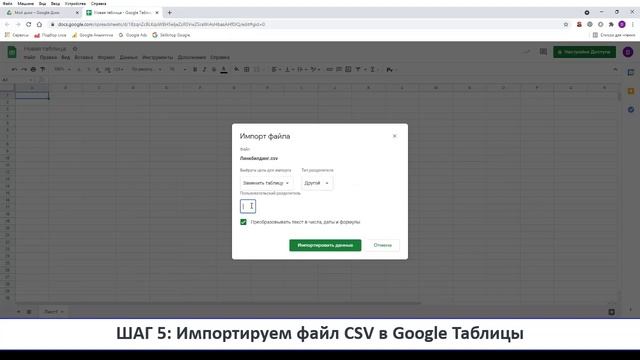Screen dimensions: 640x360
Task: Click the Настройки Доступа share button
Action: point(584,52)
